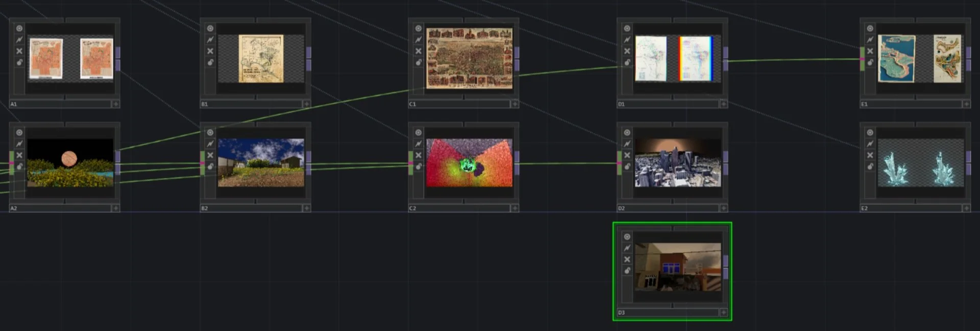Toggle the viewer flag circle on node A1
This screenshot has width=980, height=331.
click(19, 29)
